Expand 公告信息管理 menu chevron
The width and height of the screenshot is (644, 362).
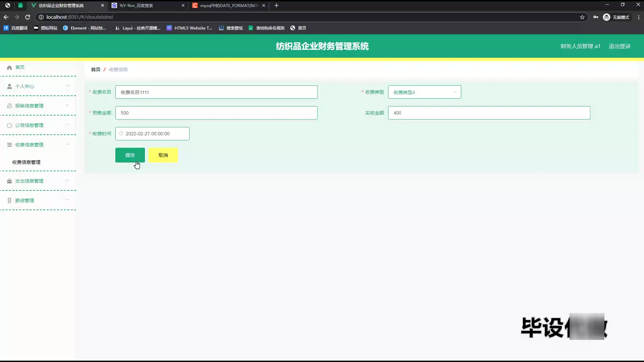pos(67,125)
